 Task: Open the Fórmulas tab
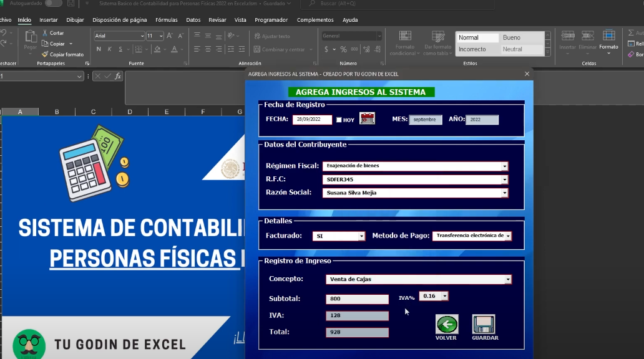point(167,20)
